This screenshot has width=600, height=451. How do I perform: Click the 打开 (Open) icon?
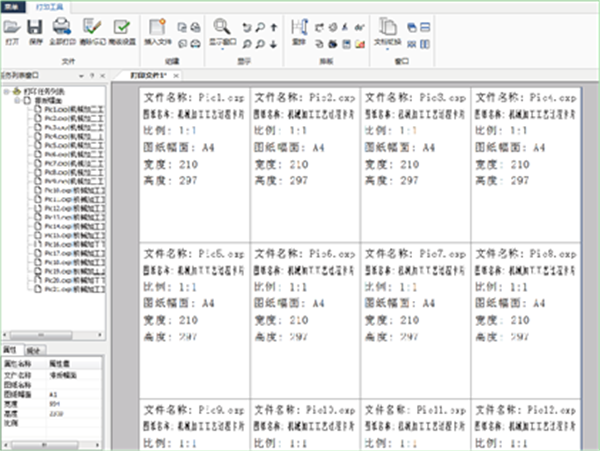tap(11, 29)
